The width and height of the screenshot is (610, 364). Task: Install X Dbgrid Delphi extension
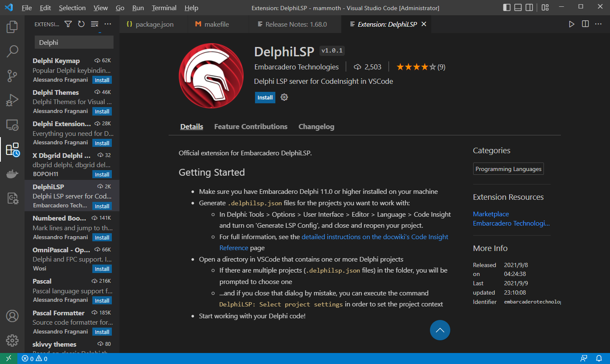[102, 174]
